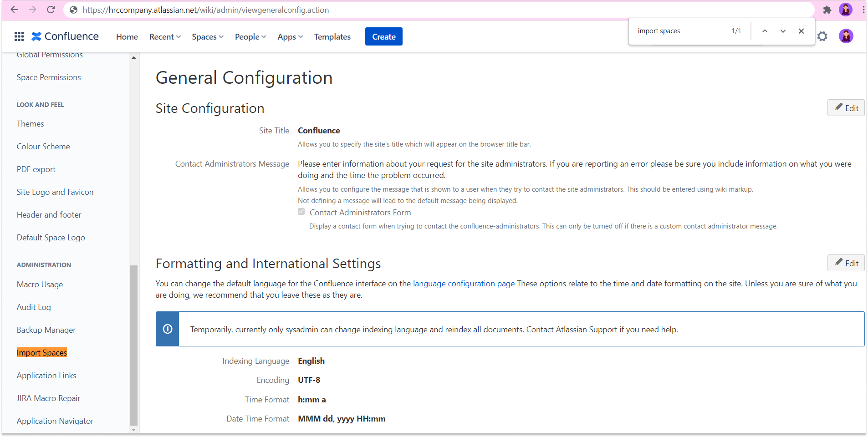Expand the People dropdown menu

coord(250,37)
